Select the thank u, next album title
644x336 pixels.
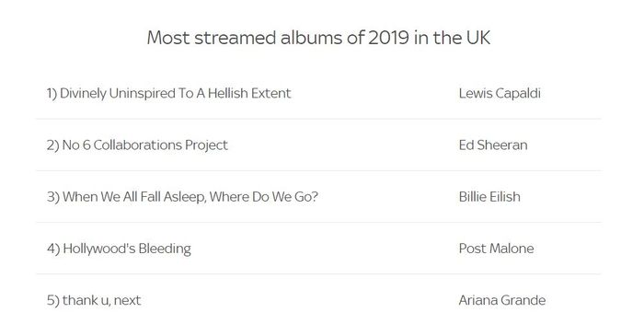tap(101, 301)
